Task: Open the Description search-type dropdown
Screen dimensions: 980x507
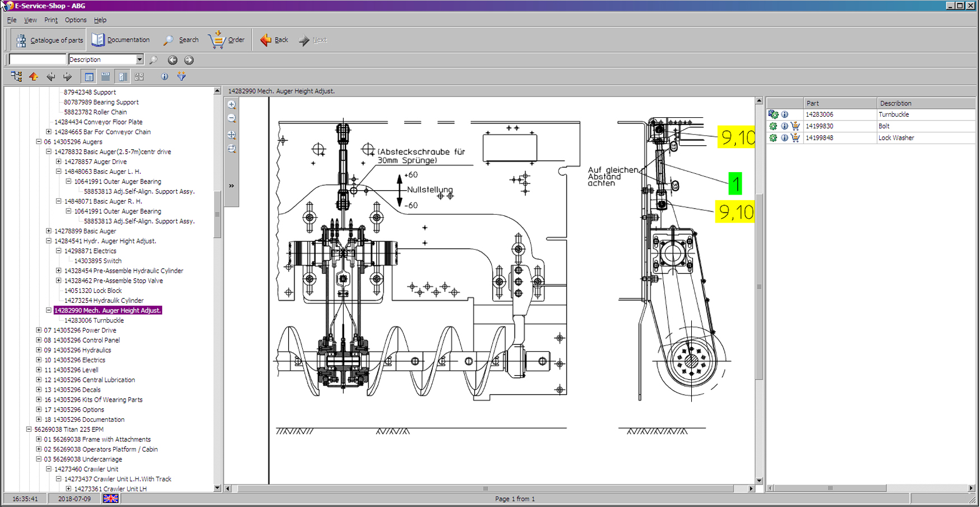Action: click(140, 59)
